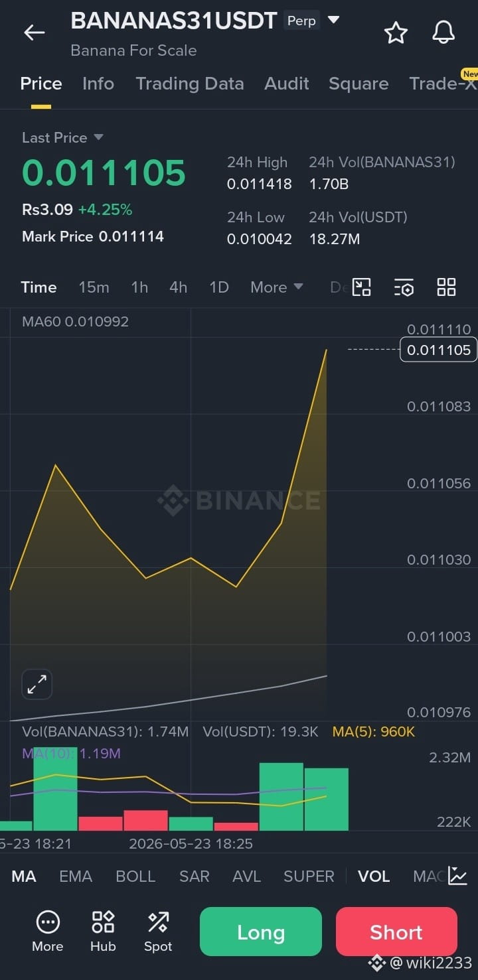The width and height of the screenshot is (478, 980).
Task: Tap the back arrow icon
Action: [34, 33]
